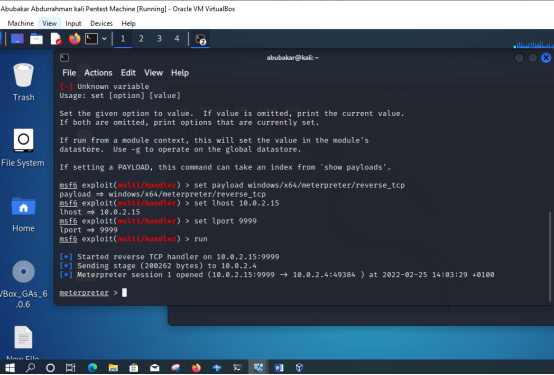Open Microsoft Store from the taskbar
Screen dimensions: 554x375
[134, 368]
